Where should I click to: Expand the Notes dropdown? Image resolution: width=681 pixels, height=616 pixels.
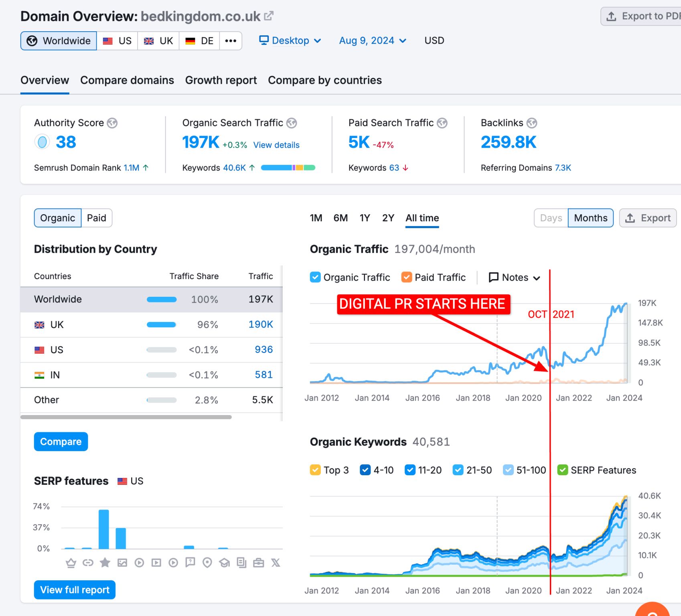(515, 277)
